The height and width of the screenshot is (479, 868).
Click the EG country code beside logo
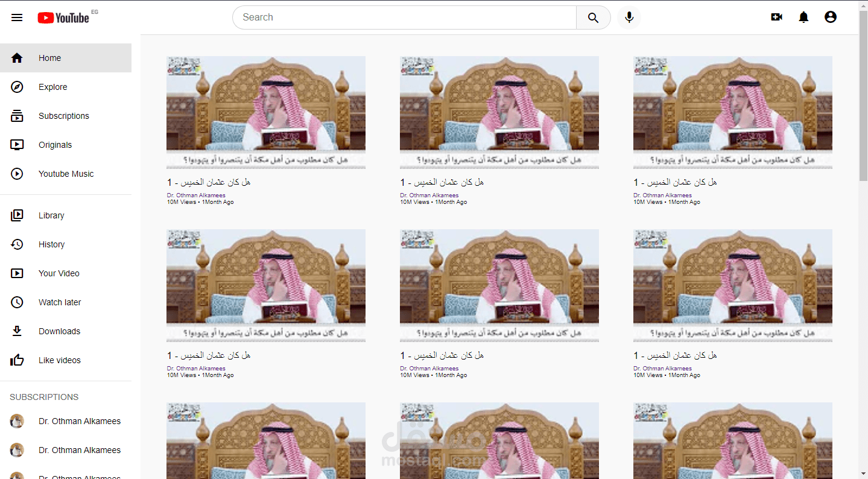click(x=95, y=11)
